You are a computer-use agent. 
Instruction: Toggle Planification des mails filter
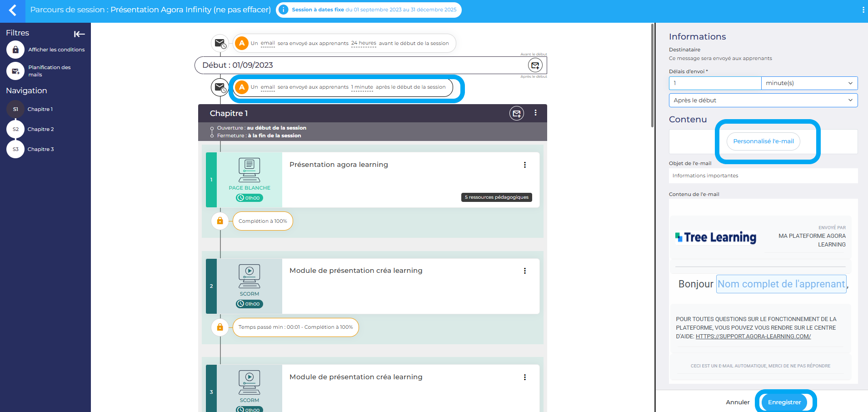coord(15,71)
